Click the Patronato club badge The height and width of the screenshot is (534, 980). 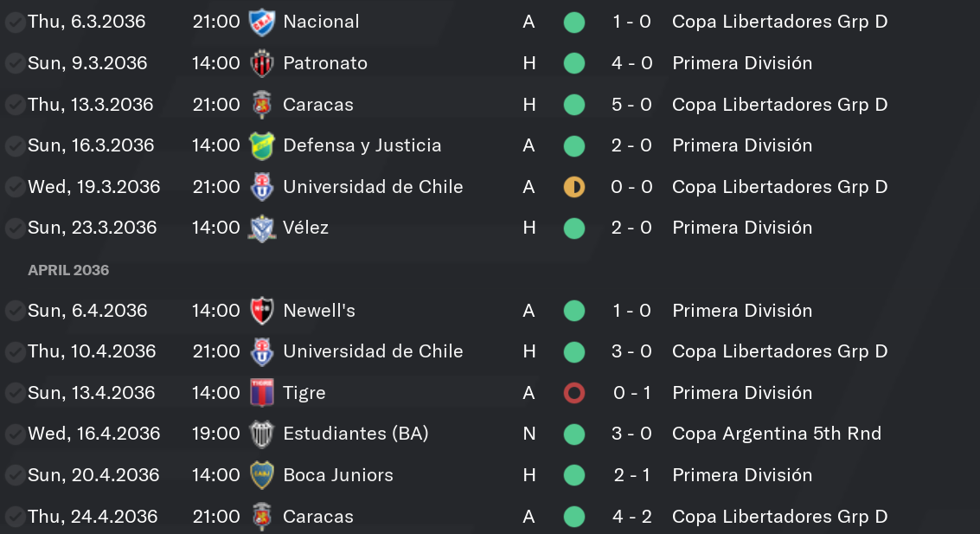click(261, 63)
